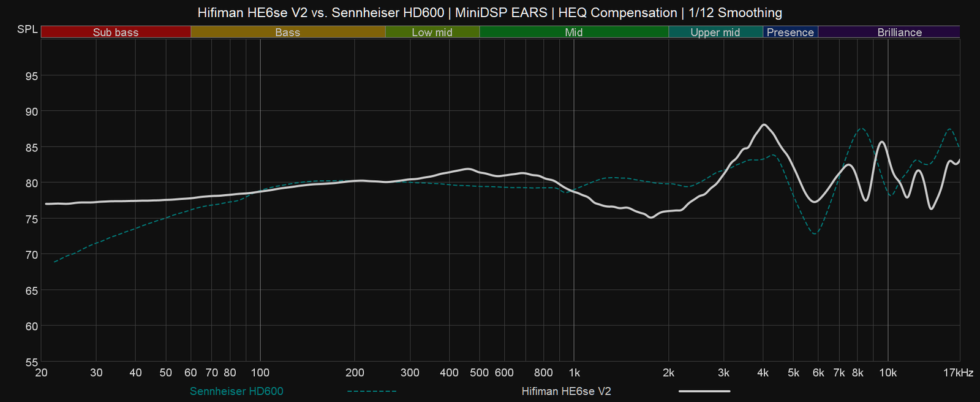980x402 pixels.
Task: Toggle the Sennheiser HD600 legend entry
Action: point(236,391)
